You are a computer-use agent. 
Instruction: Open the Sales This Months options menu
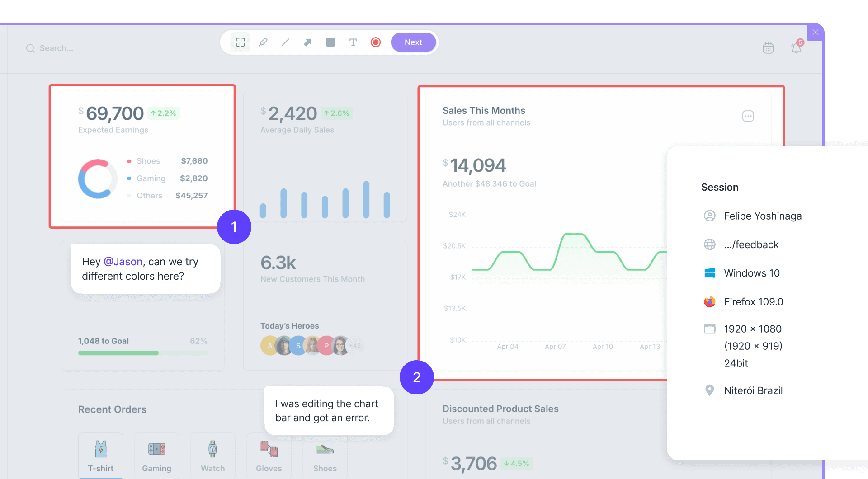point(748,116)
